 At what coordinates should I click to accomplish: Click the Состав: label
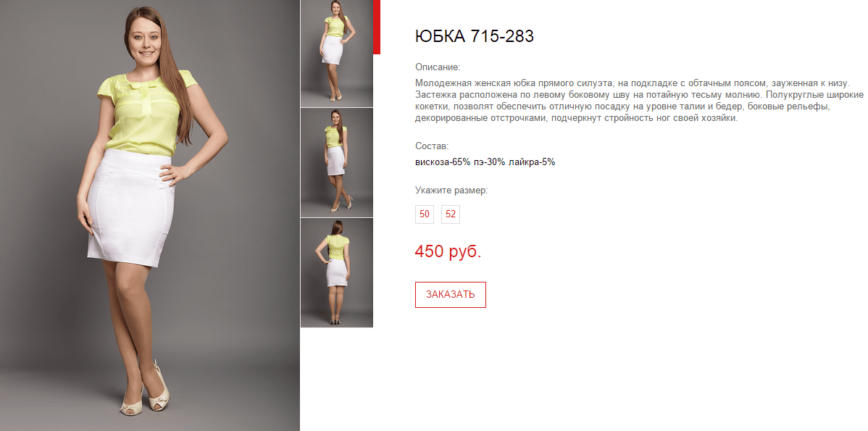[x=432, y=146]
